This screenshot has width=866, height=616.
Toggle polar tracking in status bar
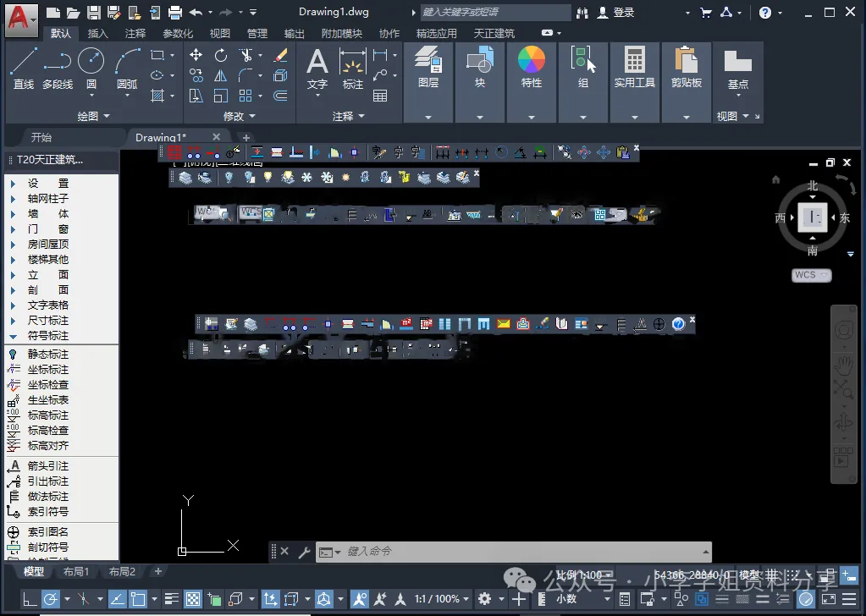point(50,599)
